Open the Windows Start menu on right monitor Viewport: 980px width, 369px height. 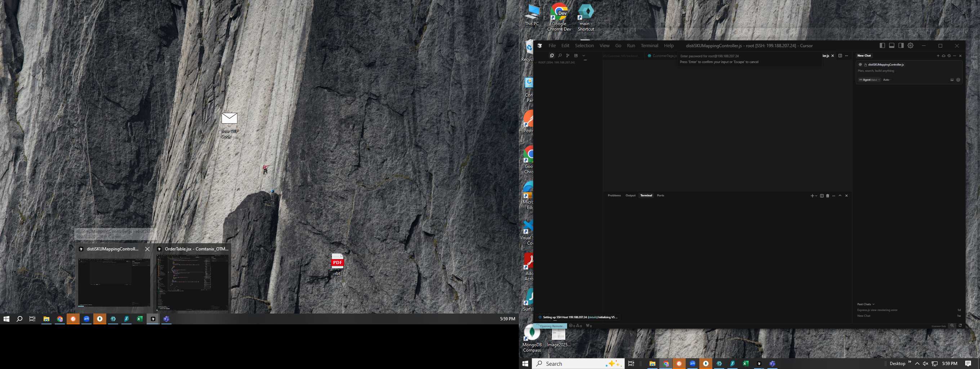click(x=525, y=364)
